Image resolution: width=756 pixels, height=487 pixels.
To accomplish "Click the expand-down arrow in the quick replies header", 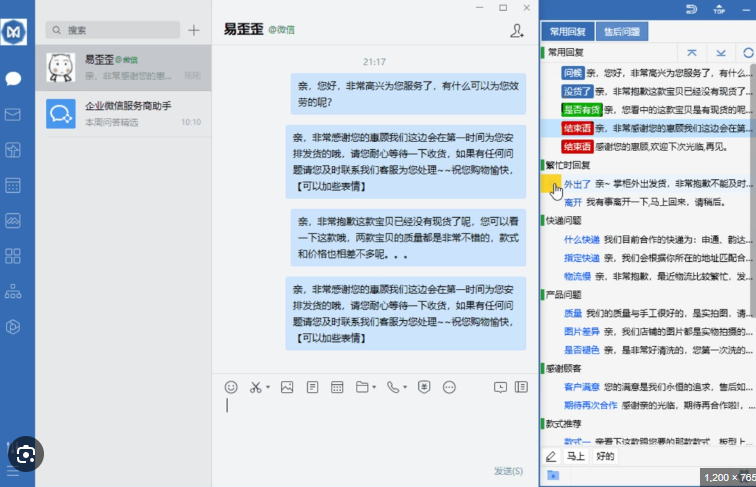I will coord(721,53).
